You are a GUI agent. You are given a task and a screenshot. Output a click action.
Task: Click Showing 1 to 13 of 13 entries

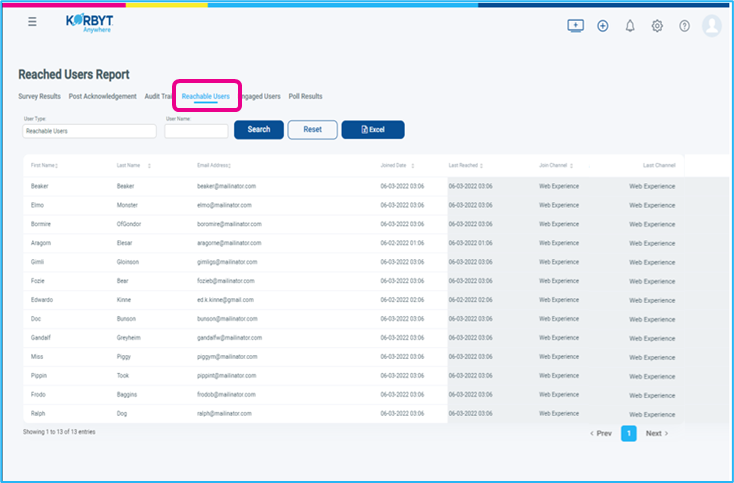point(59,432)
